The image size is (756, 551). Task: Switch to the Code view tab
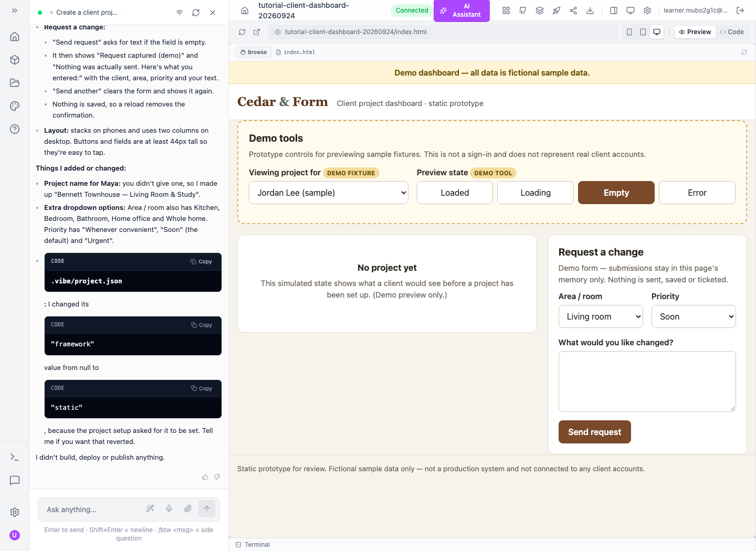732,32
